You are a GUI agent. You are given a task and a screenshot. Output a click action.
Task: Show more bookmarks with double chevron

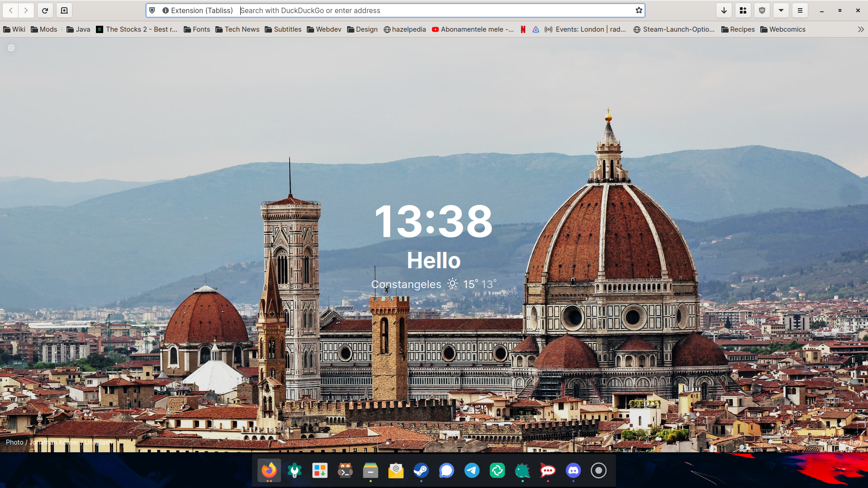(860, 29)
